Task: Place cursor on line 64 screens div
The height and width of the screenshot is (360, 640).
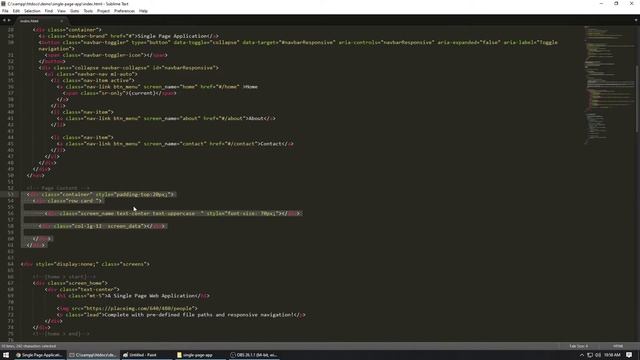Action: tap(85, 264)
